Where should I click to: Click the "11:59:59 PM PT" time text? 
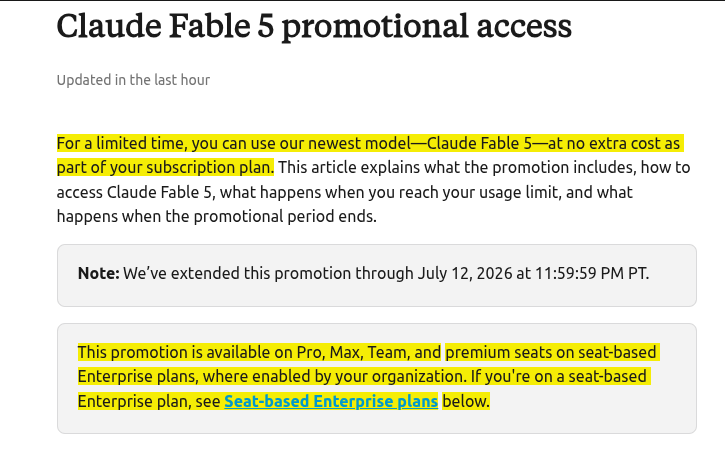(x=590, y=273)
